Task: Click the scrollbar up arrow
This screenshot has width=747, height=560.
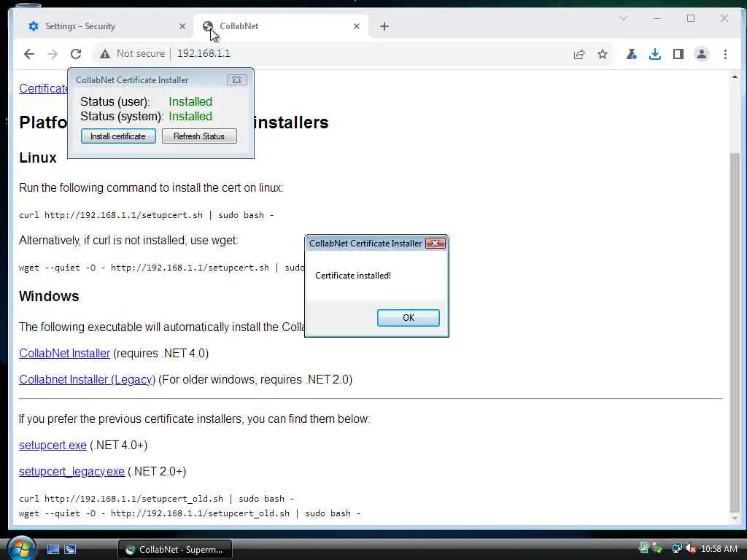Action: coord(735,77)
